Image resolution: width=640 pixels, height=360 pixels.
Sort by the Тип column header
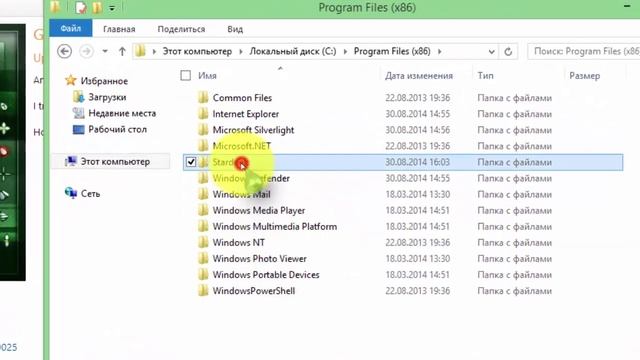(485, 76)
